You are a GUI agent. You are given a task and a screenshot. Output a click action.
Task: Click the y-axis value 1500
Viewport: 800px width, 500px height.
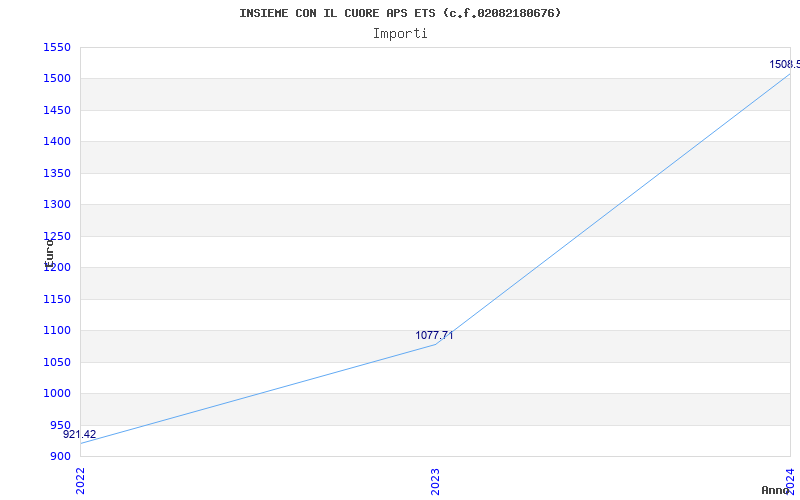click(57, 79)
